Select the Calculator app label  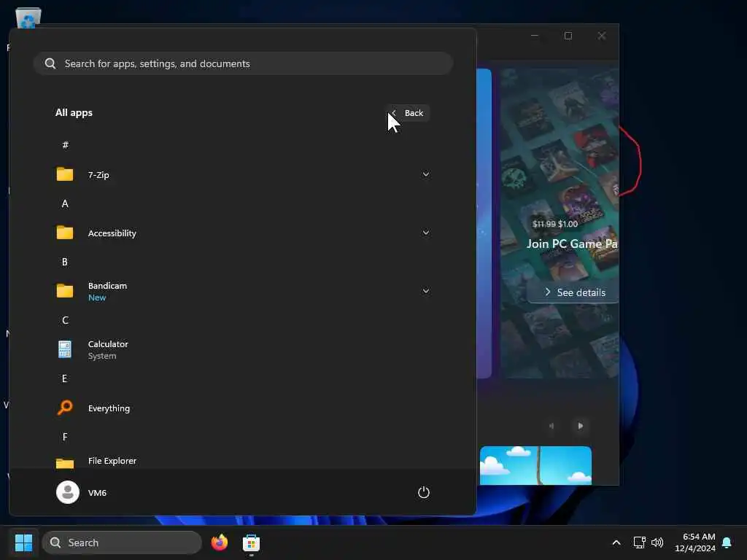(x=108, y=344)
